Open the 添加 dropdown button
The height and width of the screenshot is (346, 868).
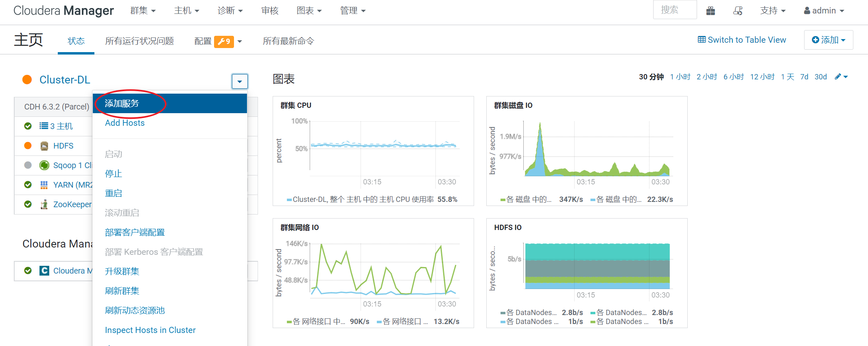coord(829,40)
